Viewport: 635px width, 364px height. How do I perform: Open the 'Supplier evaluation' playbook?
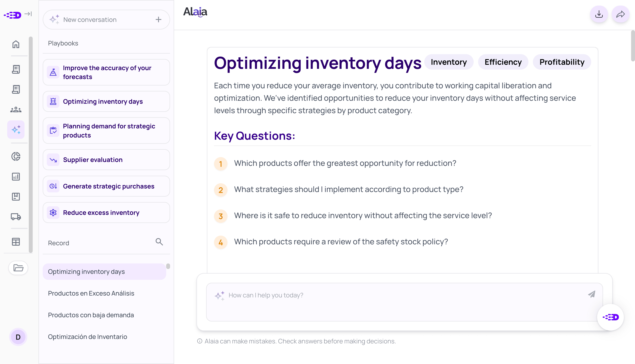click(x=106, y=160)
